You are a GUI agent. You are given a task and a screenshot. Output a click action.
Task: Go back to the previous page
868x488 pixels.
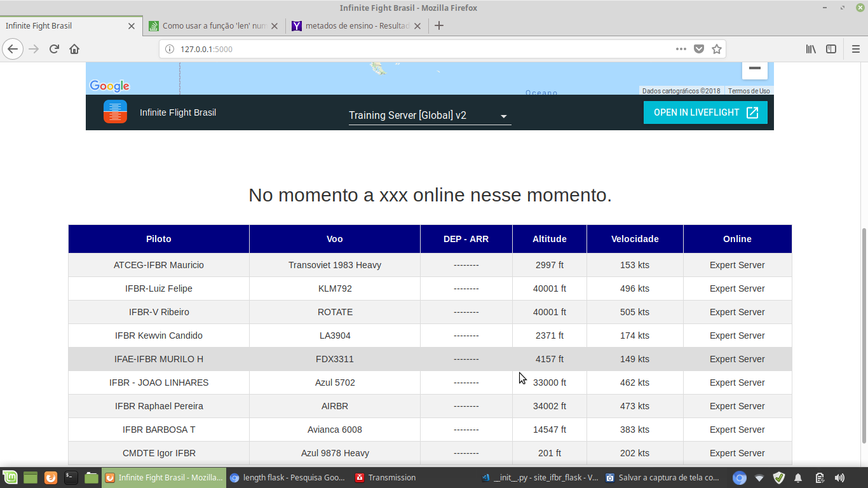coord(13,49)
